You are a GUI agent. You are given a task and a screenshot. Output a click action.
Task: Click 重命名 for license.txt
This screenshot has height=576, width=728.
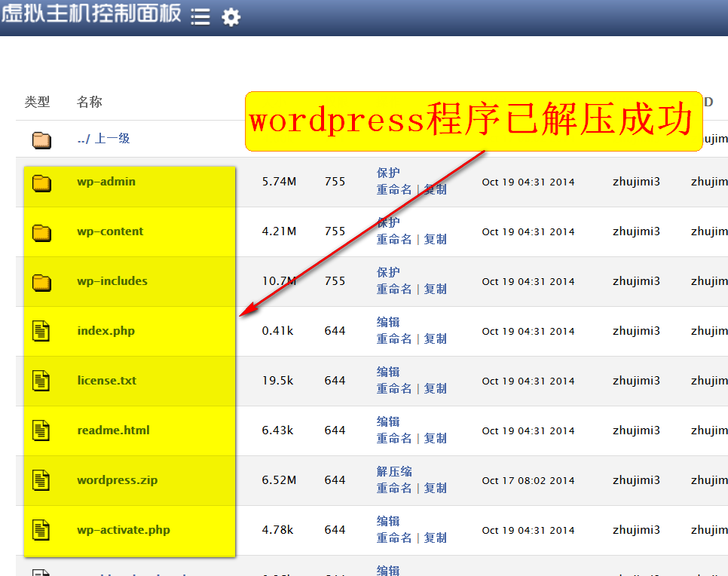(x=393, y=388)
